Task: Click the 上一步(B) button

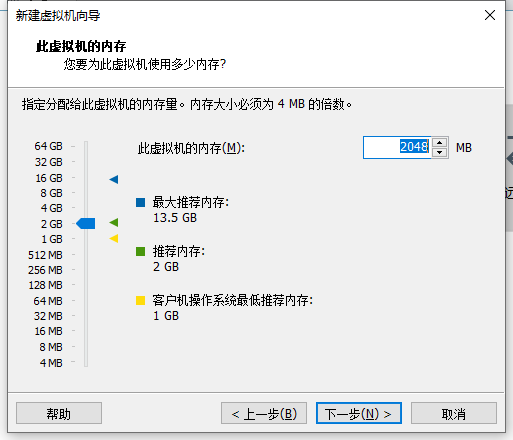Action: (264, 413)
